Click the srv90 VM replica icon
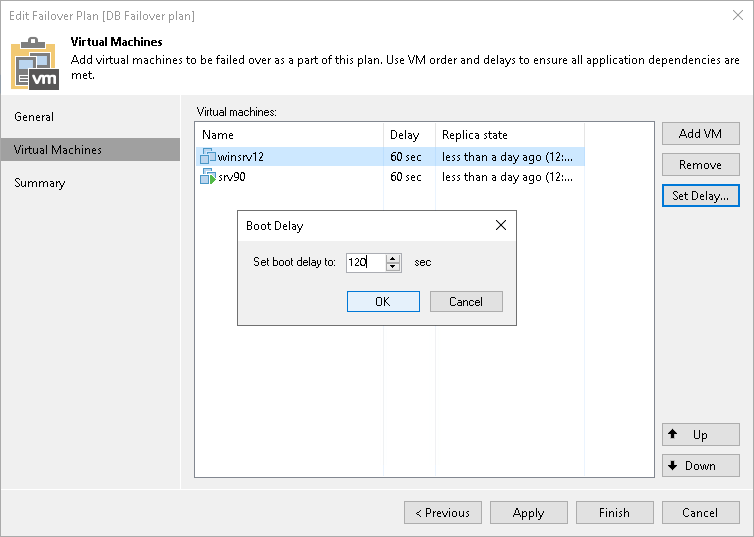 pos(208,177)
